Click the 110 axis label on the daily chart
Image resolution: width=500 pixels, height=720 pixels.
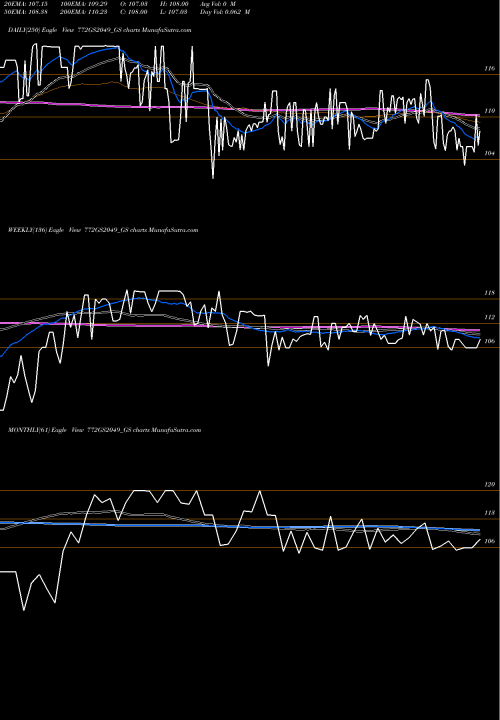[490, 111]
